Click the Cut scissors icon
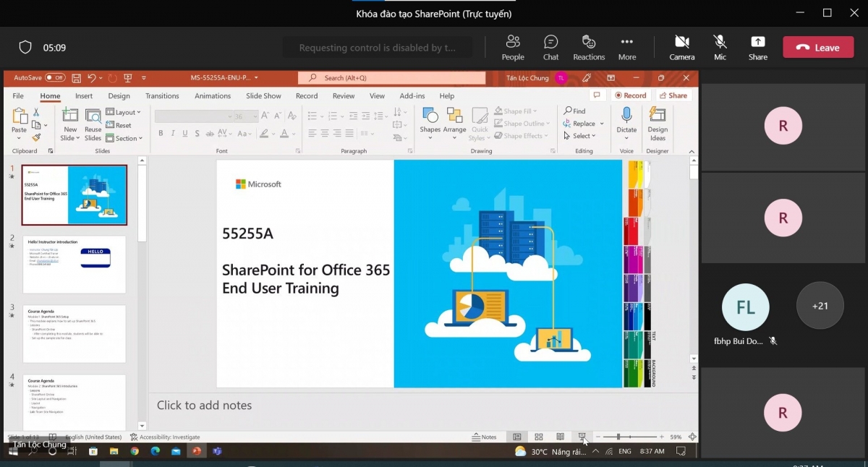868x467 pixels. pos(36,112)
